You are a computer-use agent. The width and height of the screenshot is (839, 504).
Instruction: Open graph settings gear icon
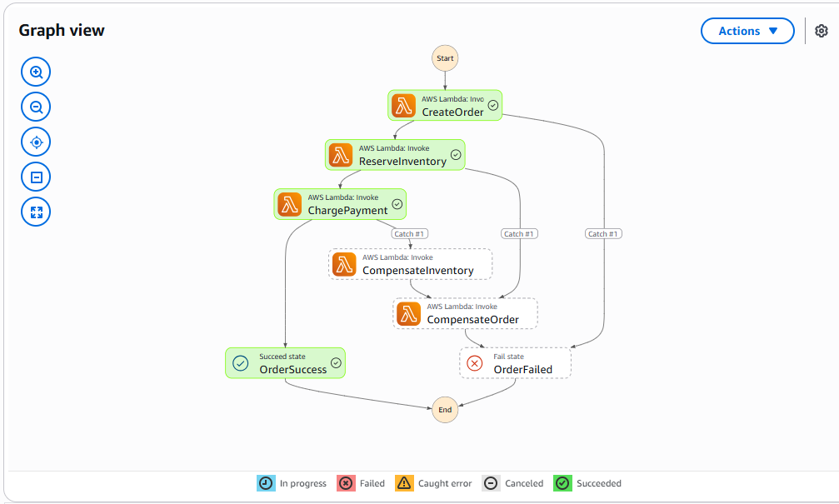(822, 31)
